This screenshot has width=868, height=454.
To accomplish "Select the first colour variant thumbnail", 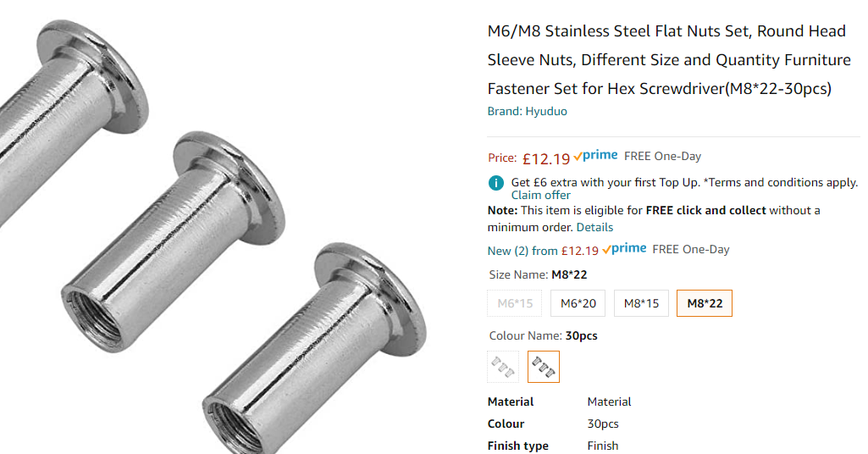I will 503,367.
